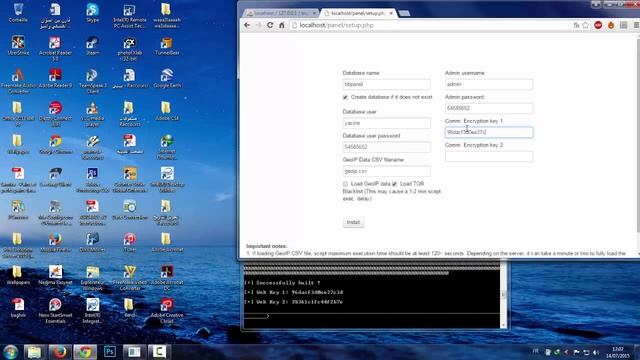Image resolution: width=640 pixels, height=360 pixels.
Task: Open File Explorer from the taskbar
Action: (x=35, y=352)
